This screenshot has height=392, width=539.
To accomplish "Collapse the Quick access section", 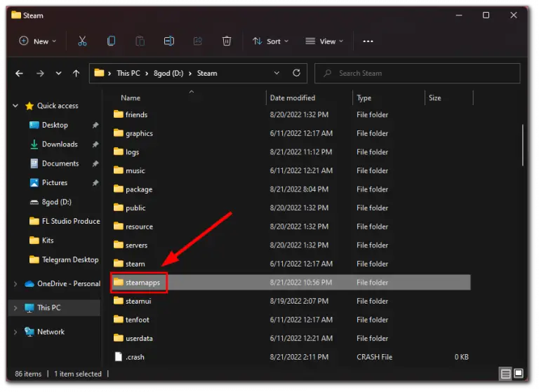I will click(x=15, y=105).
